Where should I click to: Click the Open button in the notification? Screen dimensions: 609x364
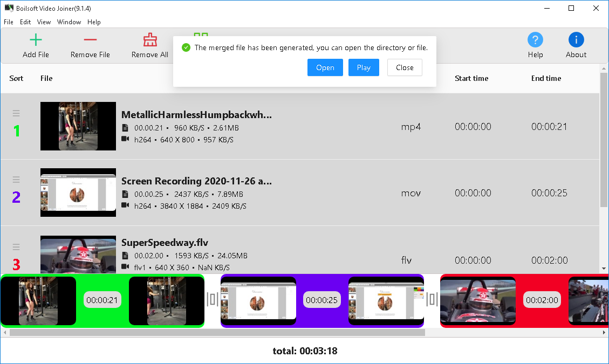(325, 67)
